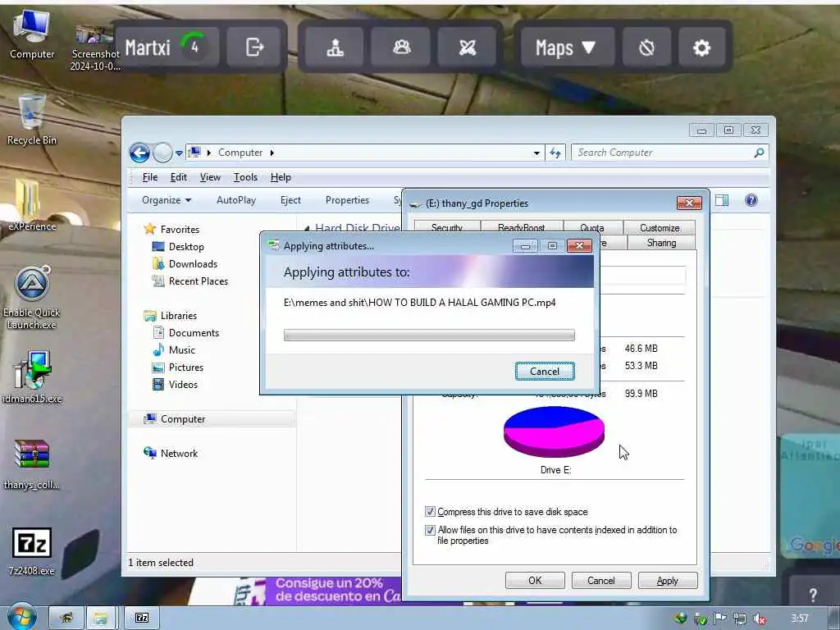
Task: Select Recent Places under Favorites
Action: pyautogui.click(x=199, y=281)
